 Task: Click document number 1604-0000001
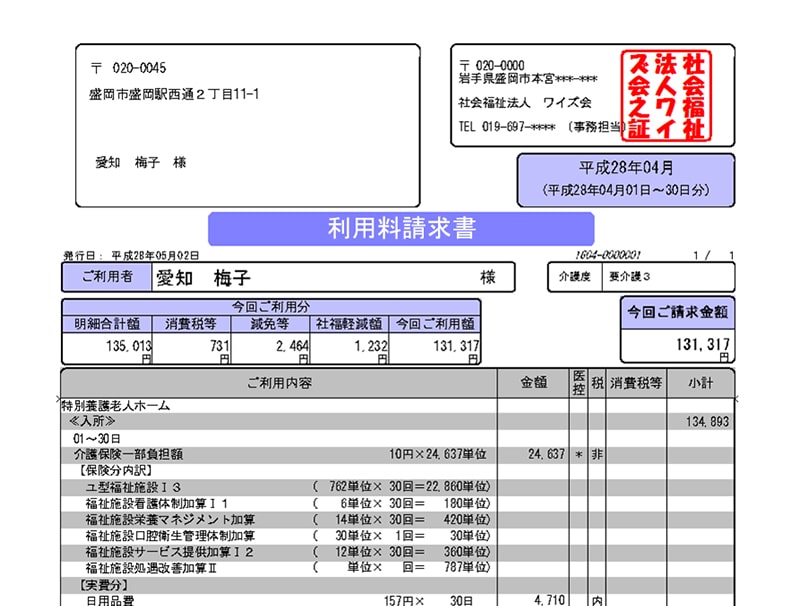coord(608,255)
